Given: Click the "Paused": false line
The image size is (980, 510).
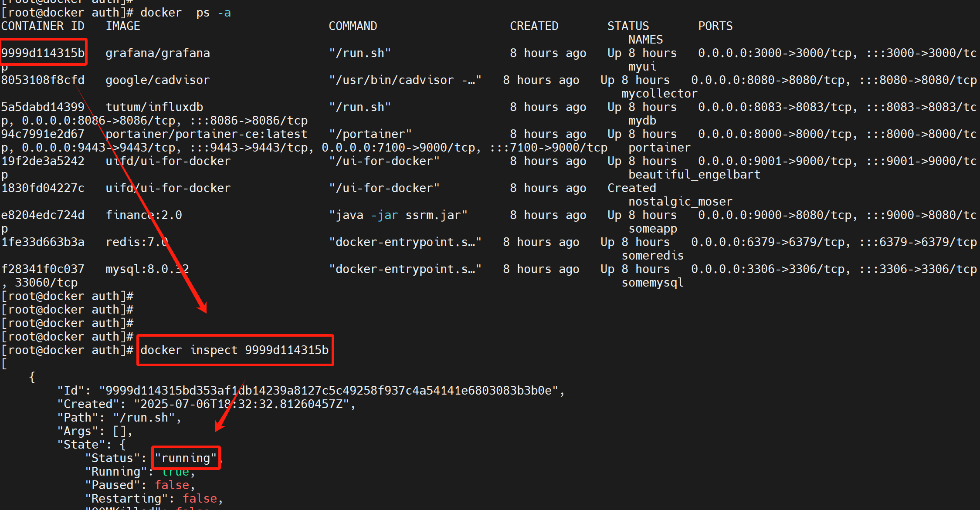Looking at the screenshot, I should pyautogui.click(x=140, y=485).
